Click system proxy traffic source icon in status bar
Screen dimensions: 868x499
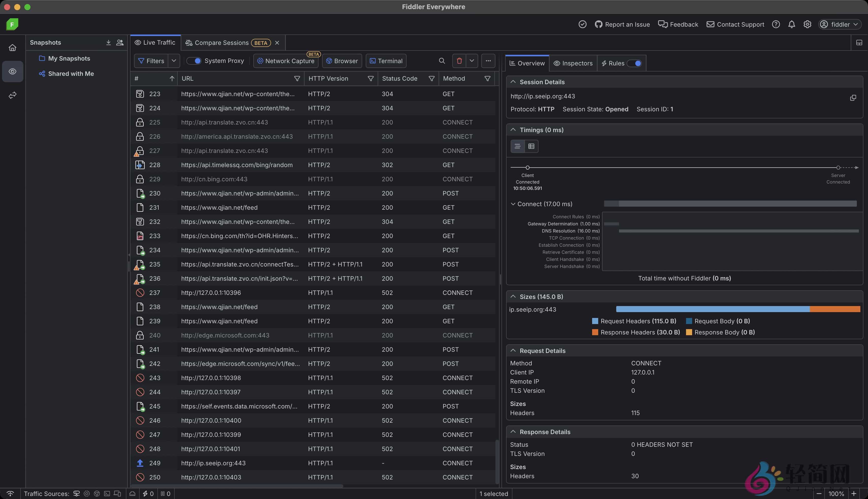pyautogui.click(x=76, y=493)
